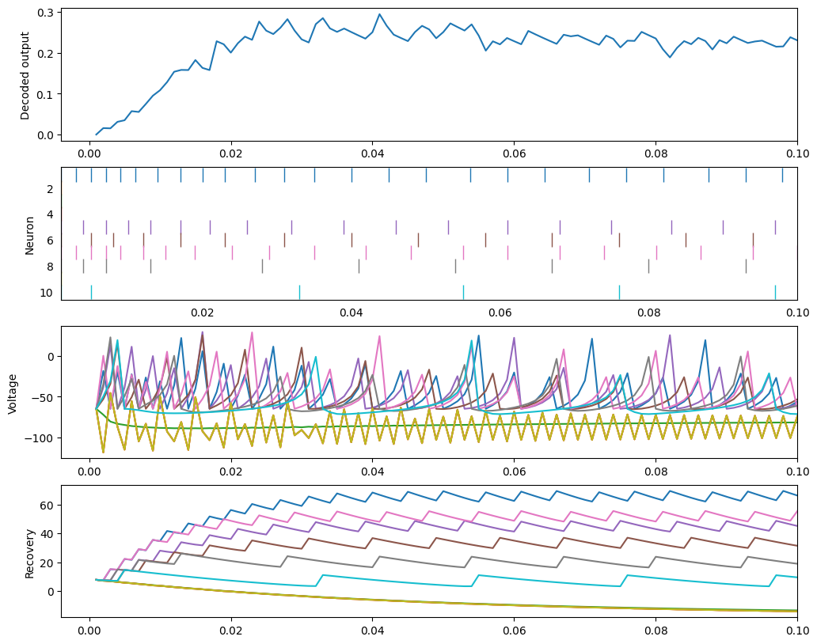This screenshot has height=644, width=817.
Task: Pick tick label 10 on the Neuron axis
Action: click(x=47, y=293)
